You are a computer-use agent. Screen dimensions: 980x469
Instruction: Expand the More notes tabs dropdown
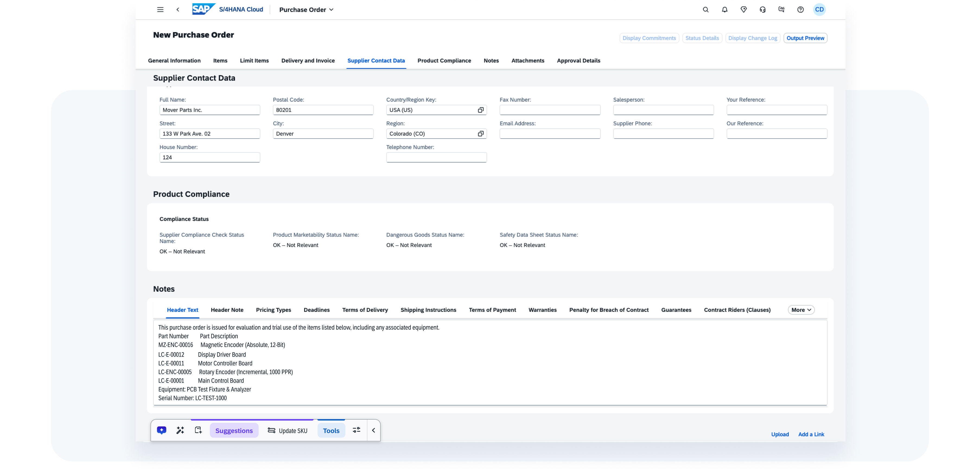point(801,310)
